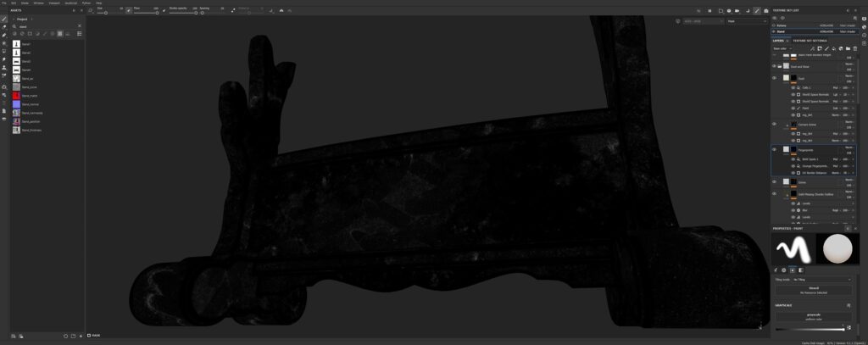Open the Base color channel dropdown in Layers
This screenshot has width=868, height=345.
782,48
